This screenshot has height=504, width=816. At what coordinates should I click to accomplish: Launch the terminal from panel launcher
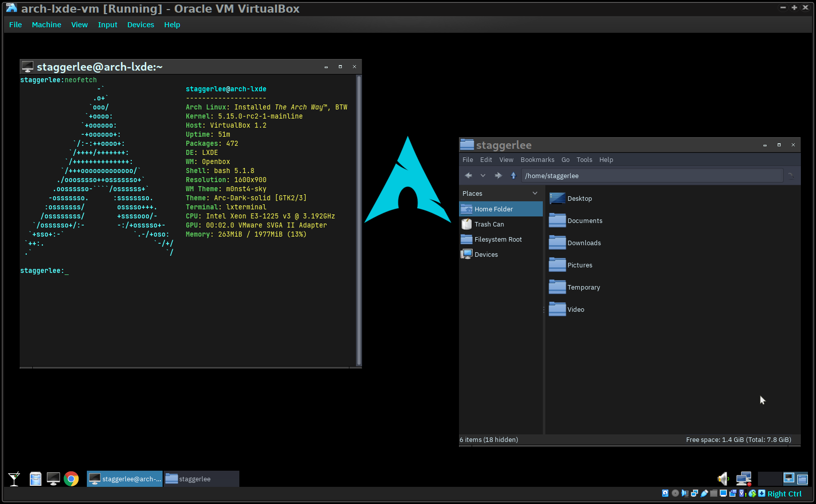[x=53, y=479]
